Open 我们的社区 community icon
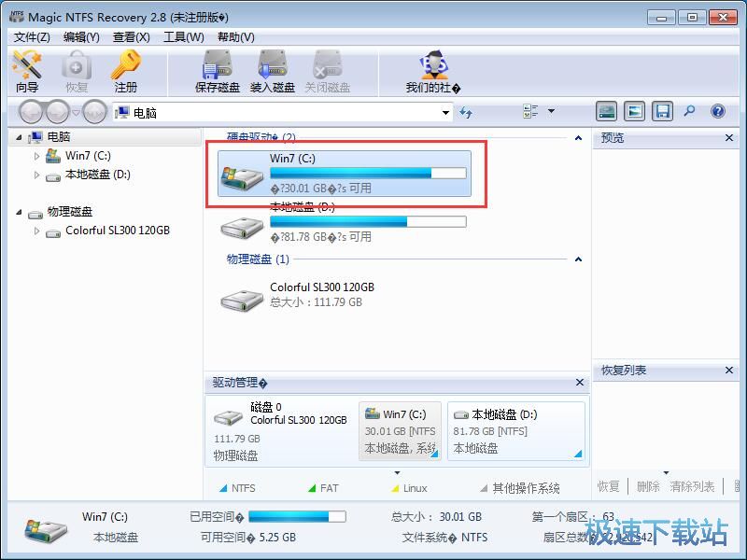This screenshot has width=747, height=560. (433, 72)
